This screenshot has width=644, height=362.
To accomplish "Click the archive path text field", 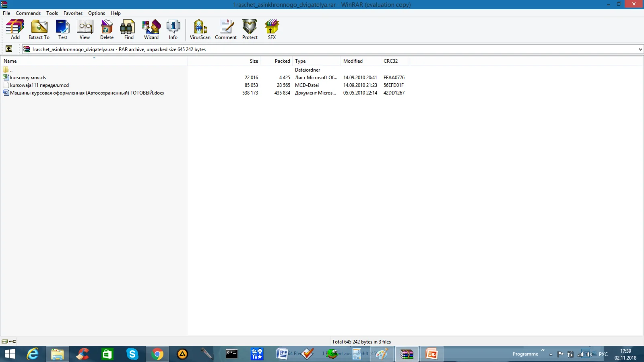I will (329, 49).
